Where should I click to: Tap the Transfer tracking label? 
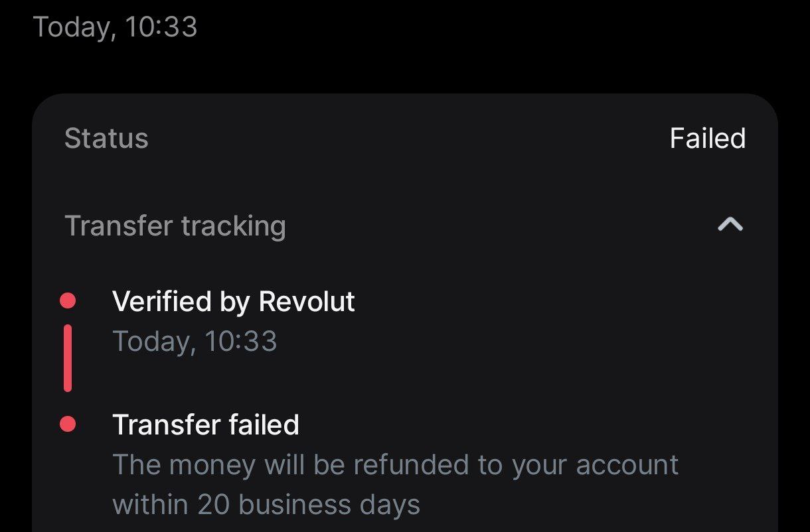175,226
